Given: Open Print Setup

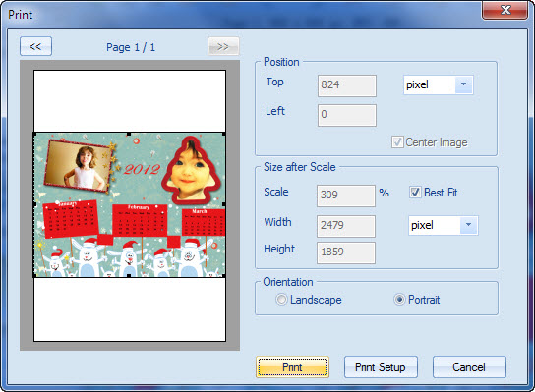Looking at the screenshot, I should point(381,367).
